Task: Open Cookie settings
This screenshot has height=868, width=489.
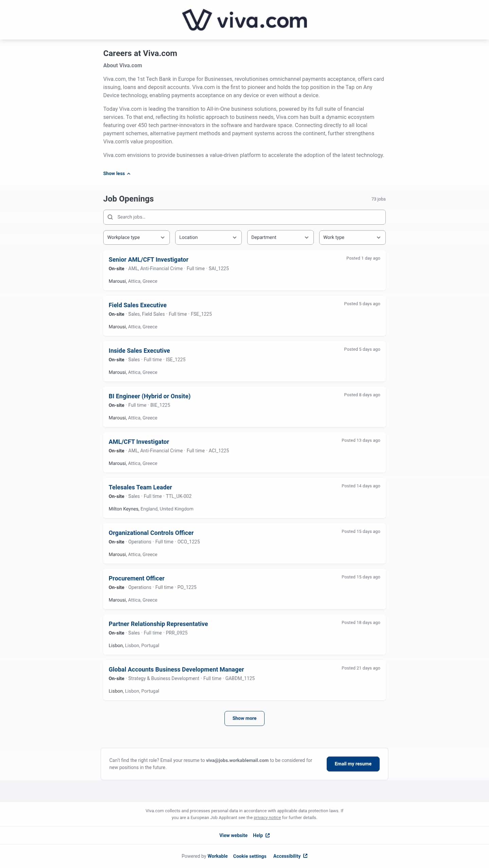Action: pyautogui.click(x=250, y=856)
